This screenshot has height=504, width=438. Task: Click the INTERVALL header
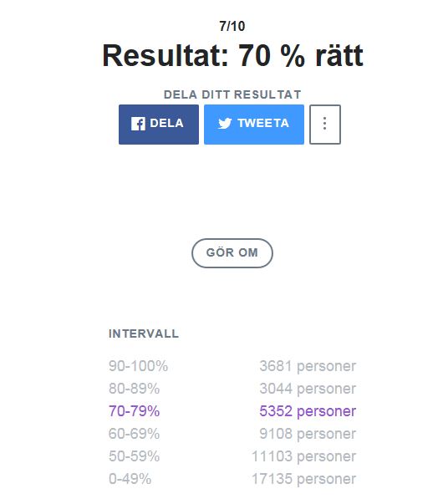[x=144, y=333]
